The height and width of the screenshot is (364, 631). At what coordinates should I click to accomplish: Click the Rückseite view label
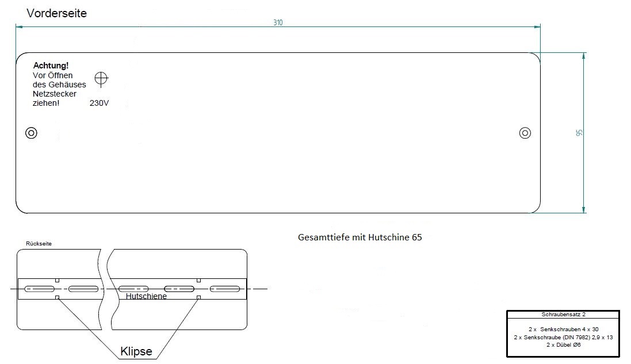point(39,244)
